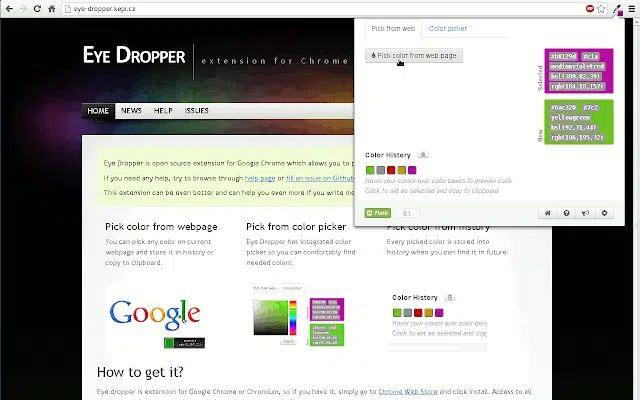This screenshot has width=640, height=400.
Task: Click the megaphone icon in popup footer
Action: point(585,213)
